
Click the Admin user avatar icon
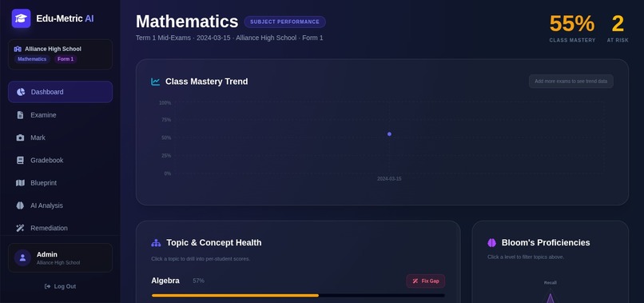22,257
